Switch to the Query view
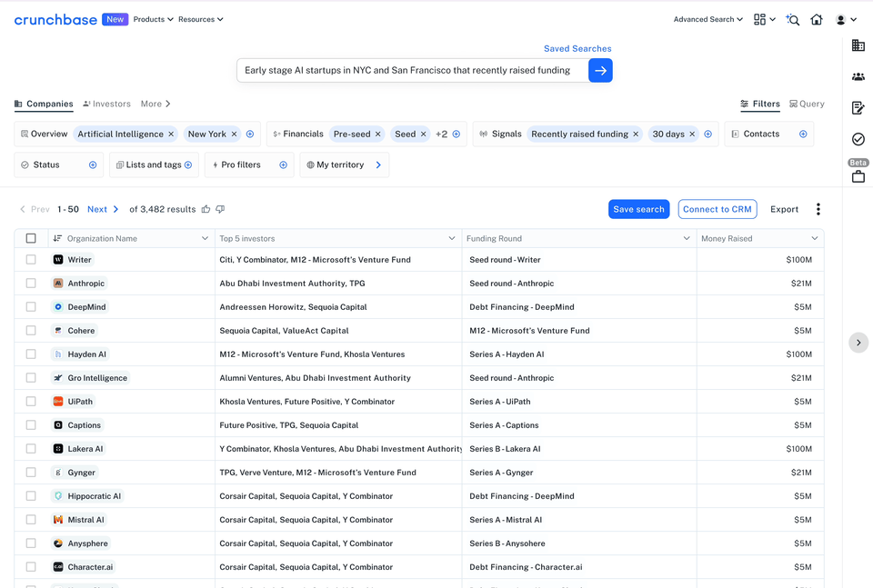The height and width of the screenshot is (588, 873). pos(807,104)
